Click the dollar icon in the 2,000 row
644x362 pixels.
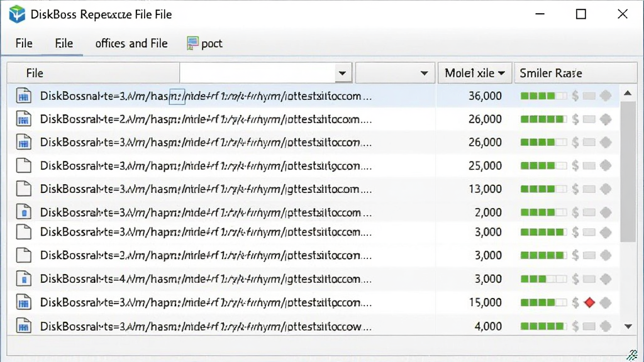coord(575,212)
